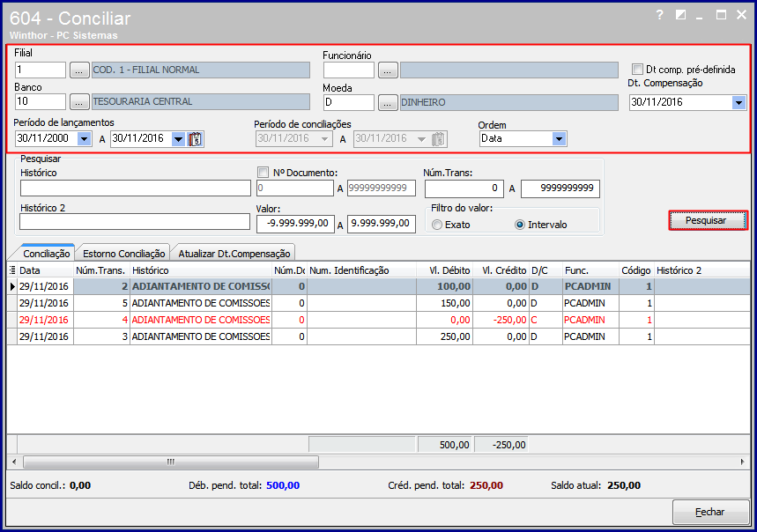Open the end date dropdown of Período de lançamentos

click(x=179, y=139)
